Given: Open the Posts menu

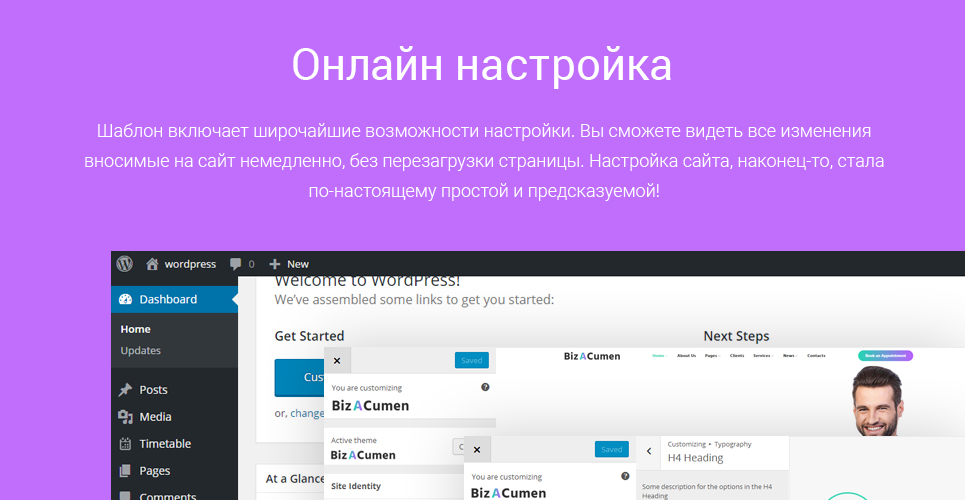Looking at the screenshot, I should pos(153,390).
